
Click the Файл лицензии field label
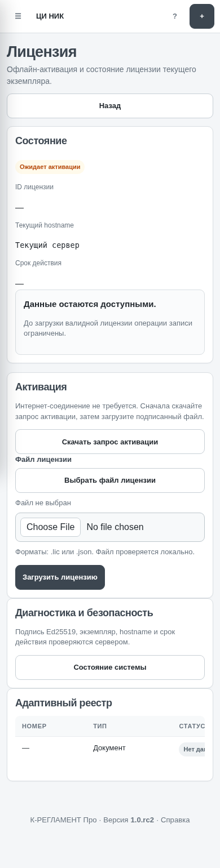coord(43,460)
